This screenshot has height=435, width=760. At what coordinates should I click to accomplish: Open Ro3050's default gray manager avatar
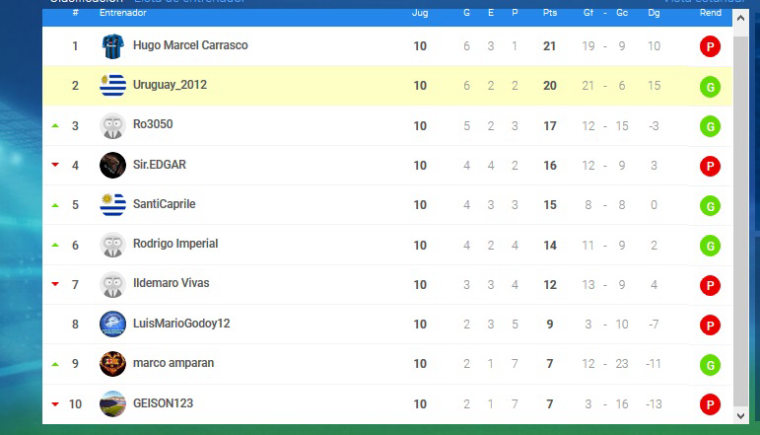tap(112, 126)
